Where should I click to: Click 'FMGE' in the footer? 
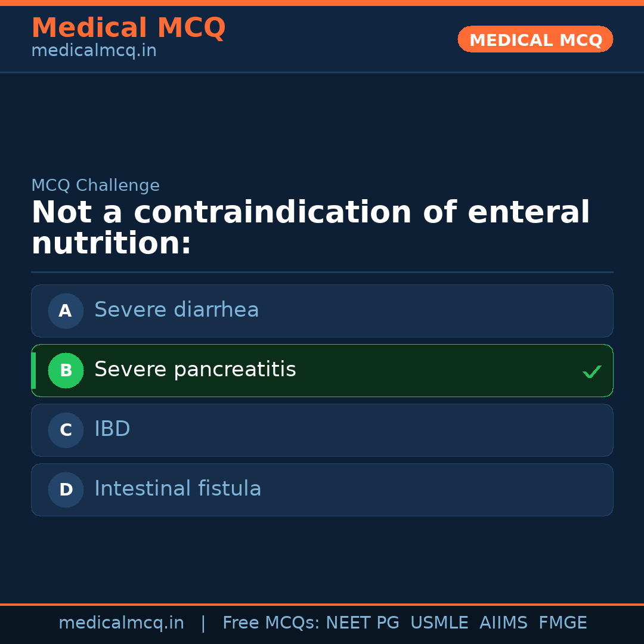tap(562, 623)
